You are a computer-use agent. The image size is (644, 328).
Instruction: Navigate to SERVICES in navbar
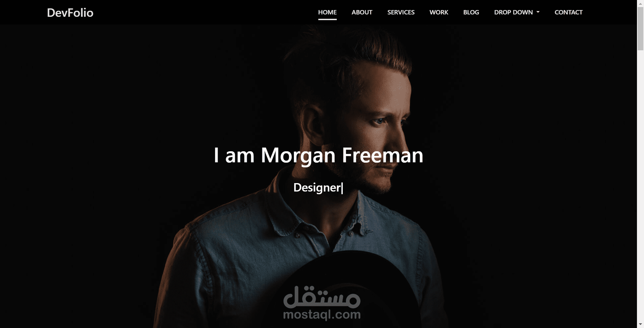[x=401, y=12]
